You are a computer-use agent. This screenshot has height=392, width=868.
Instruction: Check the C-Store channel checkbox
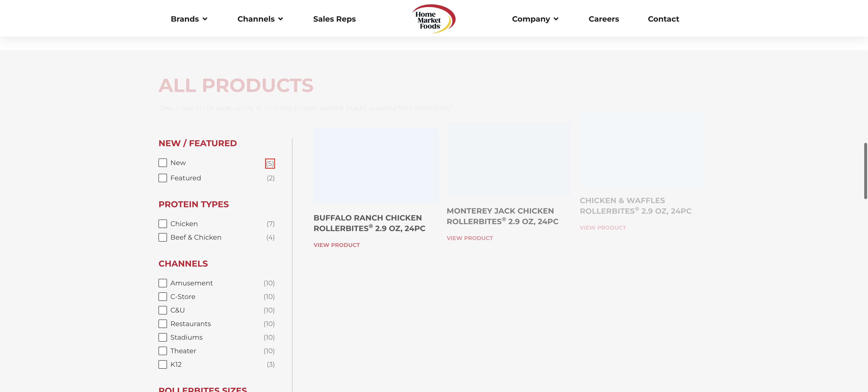163,297
